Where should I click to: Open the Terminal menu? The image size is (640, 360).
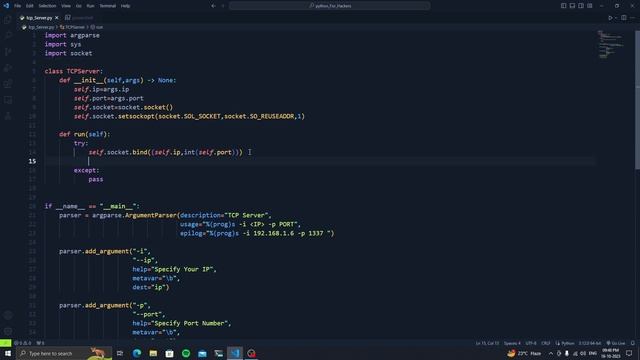click(108, 6)
